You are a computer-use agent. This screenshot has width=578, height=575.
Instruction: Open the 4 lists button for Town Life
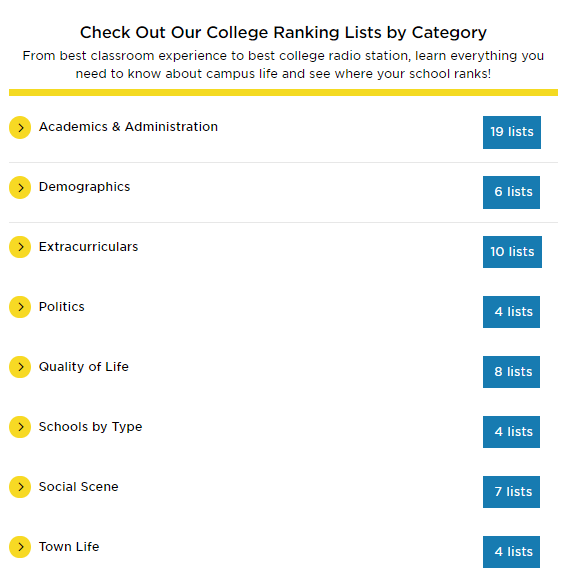pos(511,552)
